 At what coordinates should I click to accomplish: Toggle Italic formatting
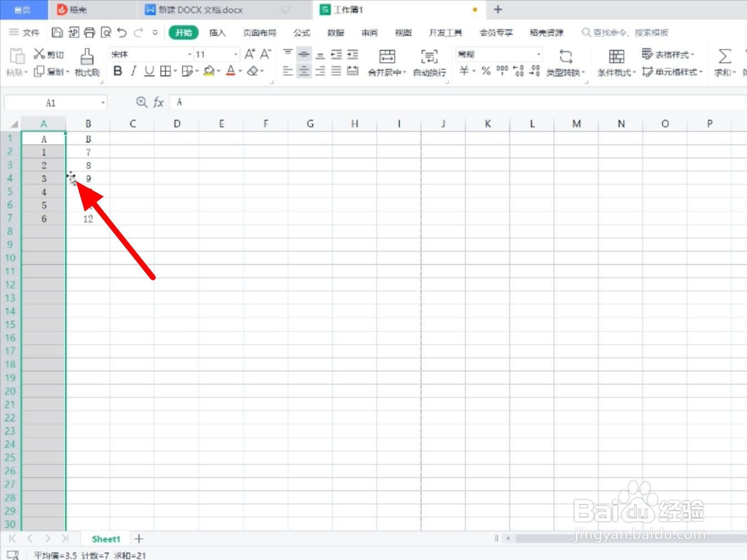tap(134, 71)
